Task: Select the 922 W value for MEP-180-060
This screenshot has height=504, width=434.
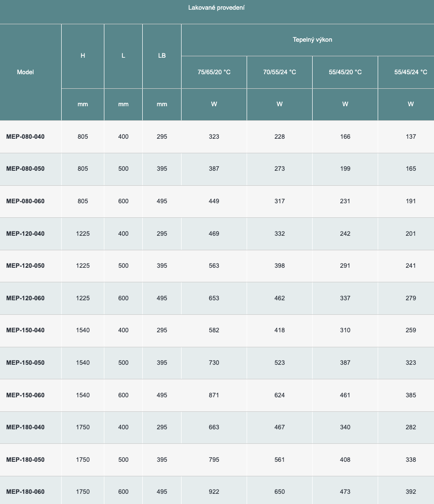Action: pyautogui.click(x=214, y=492)
